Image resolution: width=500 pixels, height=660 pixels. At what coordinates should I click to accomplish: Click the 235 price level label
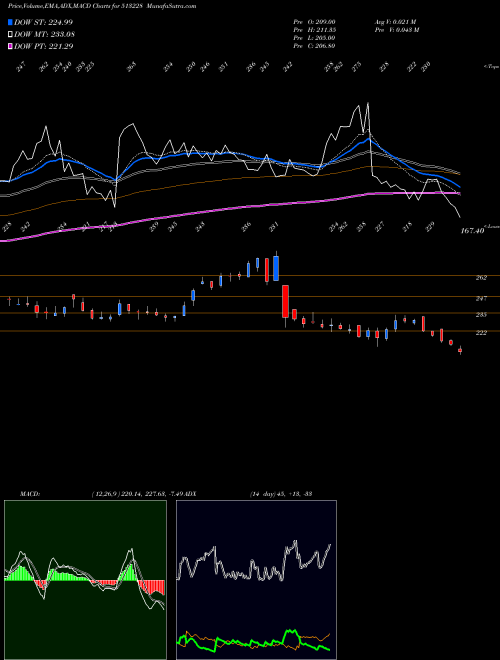click(481, 315)
